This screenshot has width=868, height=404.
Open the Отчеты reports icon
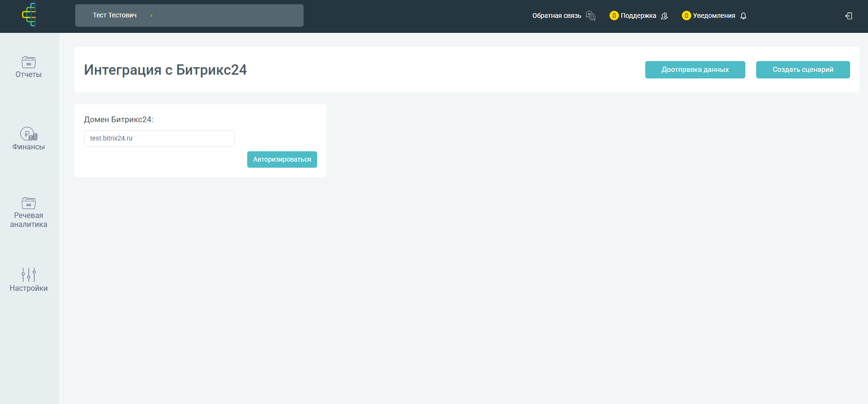click(29, 62)
